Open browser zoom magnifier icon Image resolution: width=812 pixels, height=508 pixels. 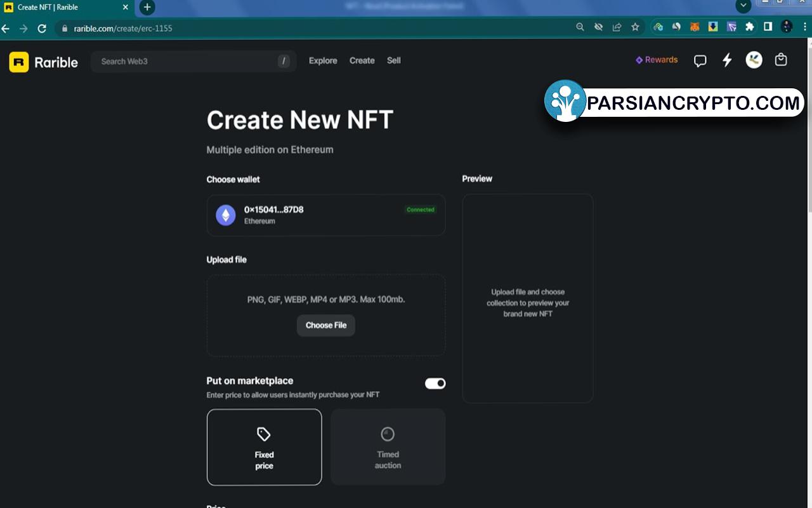[x=580, y=27]
